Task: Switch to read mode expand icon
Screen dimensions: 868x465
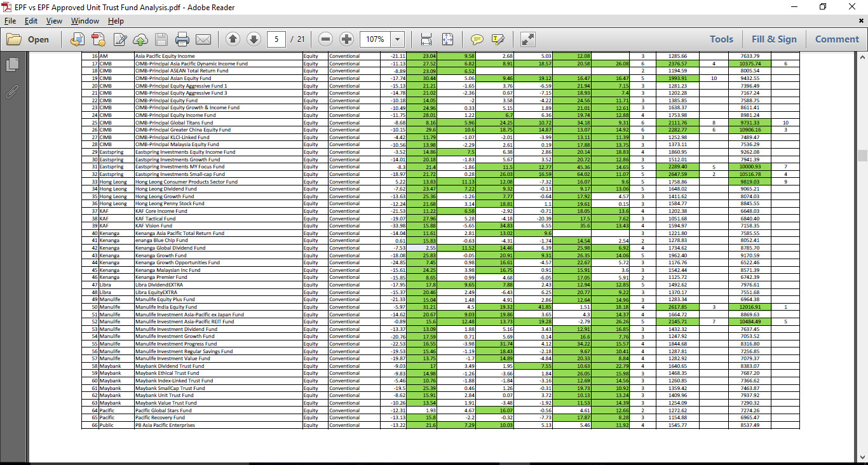Action: tap(527, 39)
